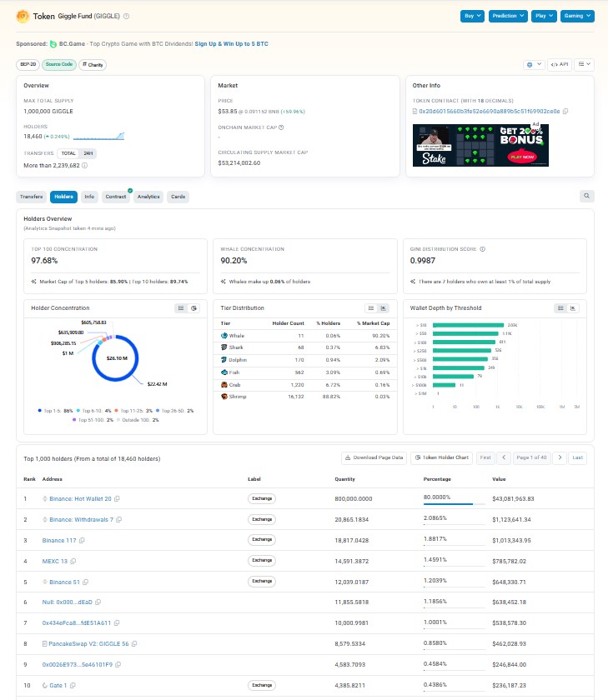Click Onchain Market Cap help icon
This screenshot has height=700, width=608.
pos(281,127)
